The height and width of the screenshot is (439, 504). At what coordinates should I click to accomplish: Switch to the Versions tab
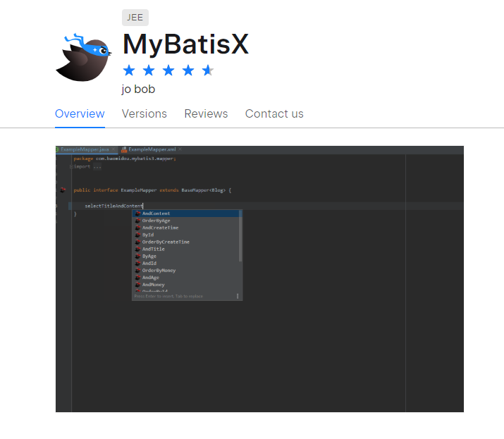pyautogui.click(x=145, y=113)
